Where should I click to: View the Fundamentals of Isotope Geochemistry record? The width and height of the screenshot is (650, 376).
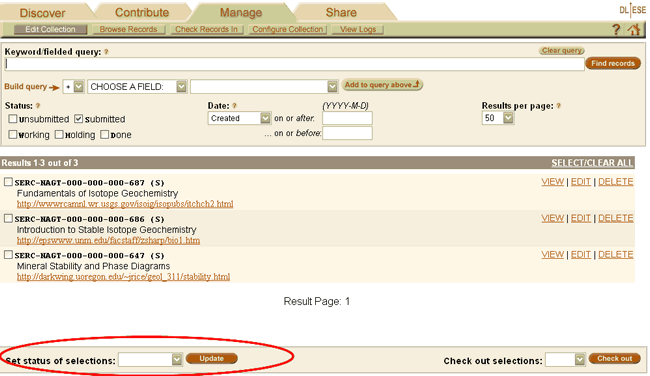click(553, 182)
